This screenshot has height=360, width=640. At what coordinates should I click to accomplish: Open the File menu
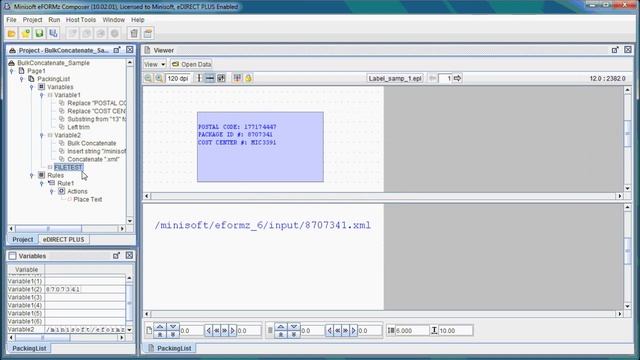[x=11, y=20]
